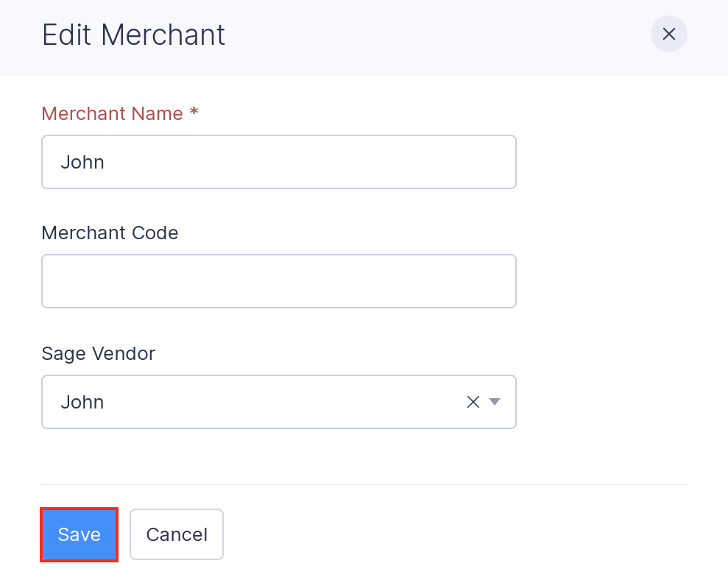Click the red required asterisk
This screenshot has height=580, width=728.
point(194,113)
